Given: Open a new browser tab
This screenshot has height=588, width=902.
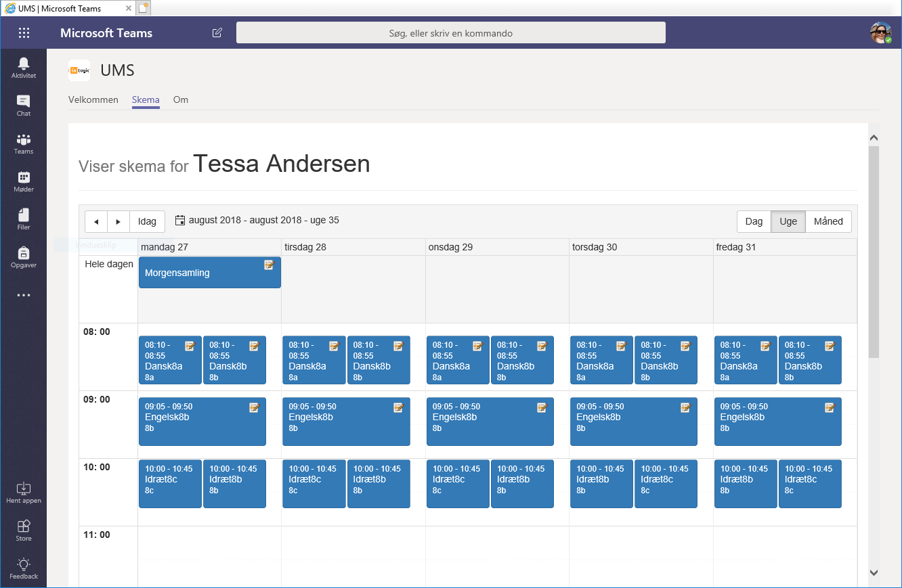Looking at the screenshot, I should coord(143,8).
